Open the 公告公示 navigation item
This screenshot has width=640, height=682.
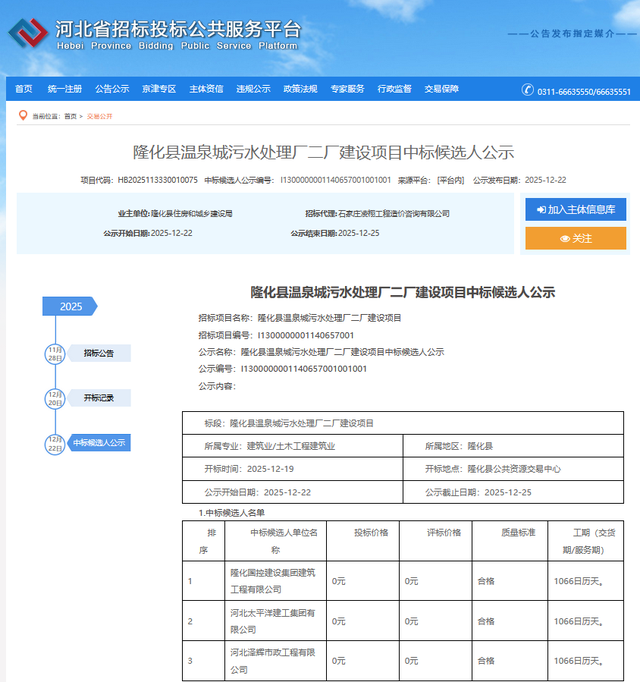[x=112, y=89]
